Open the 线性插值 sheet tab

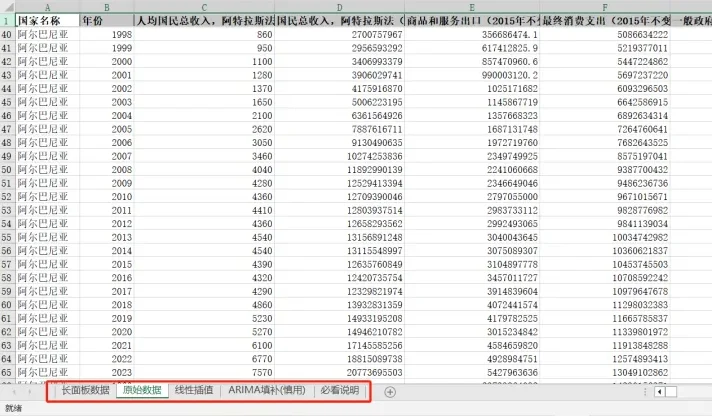pyautogui.click(x=194, y=390)
